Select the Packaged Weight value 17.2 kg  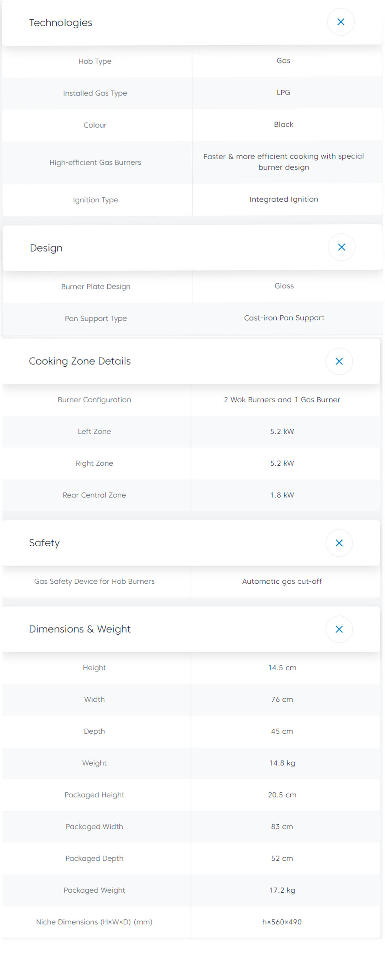(x=282, y=890)
